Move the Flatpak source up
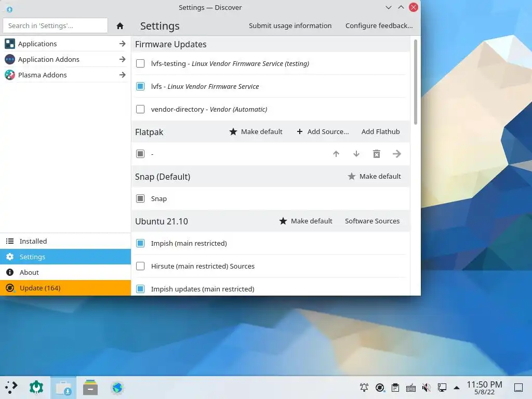The width and height of the screenshot is (532, 399). point(336,154)
